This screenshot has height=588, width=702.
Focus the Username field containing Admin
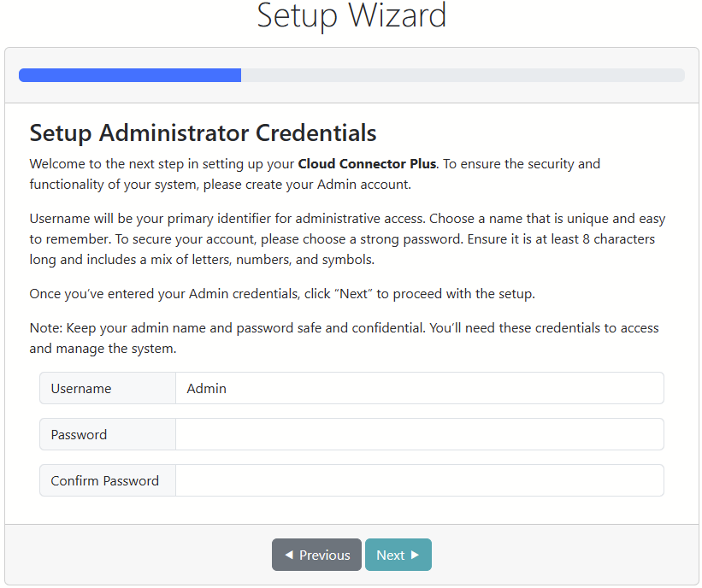[x=419, y=388]
